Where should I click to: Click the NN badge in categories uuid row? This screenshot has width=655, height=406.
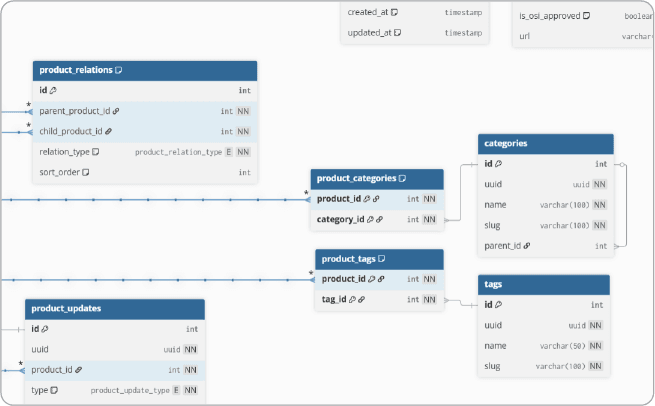pyautogui.click(x=599, y=184)
